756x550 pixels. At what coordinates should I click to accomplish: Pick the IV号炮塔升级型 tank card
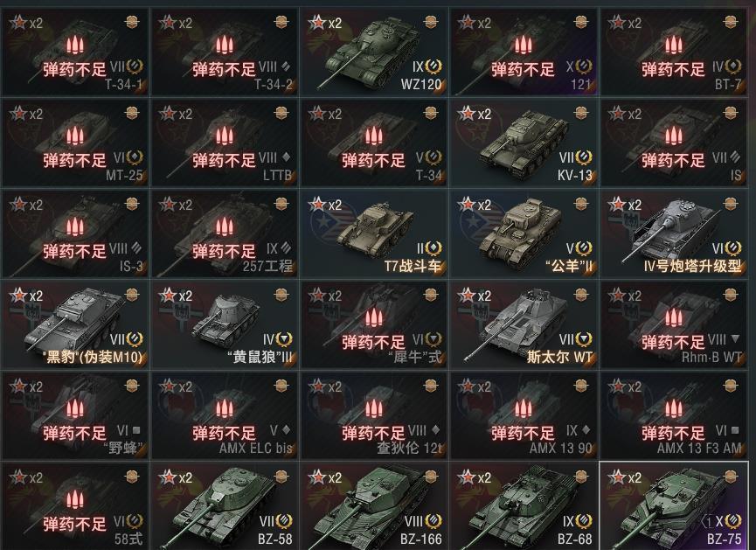(674, 233)
